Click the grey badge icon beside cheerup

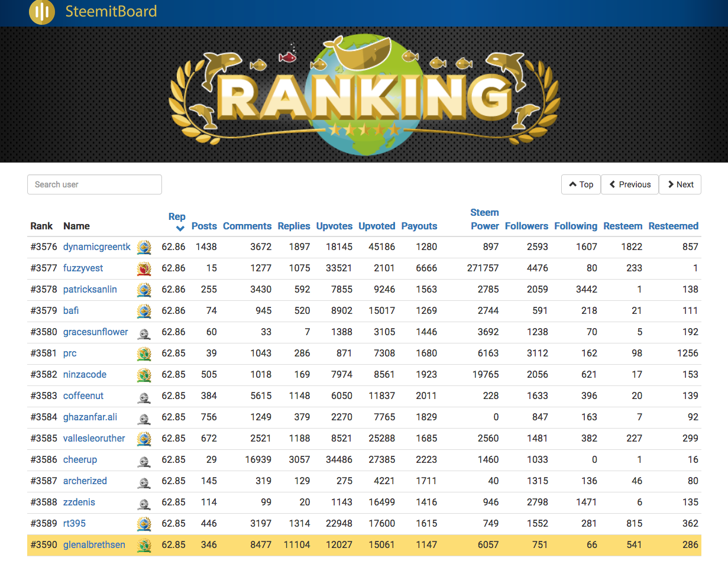coord(144,461)
